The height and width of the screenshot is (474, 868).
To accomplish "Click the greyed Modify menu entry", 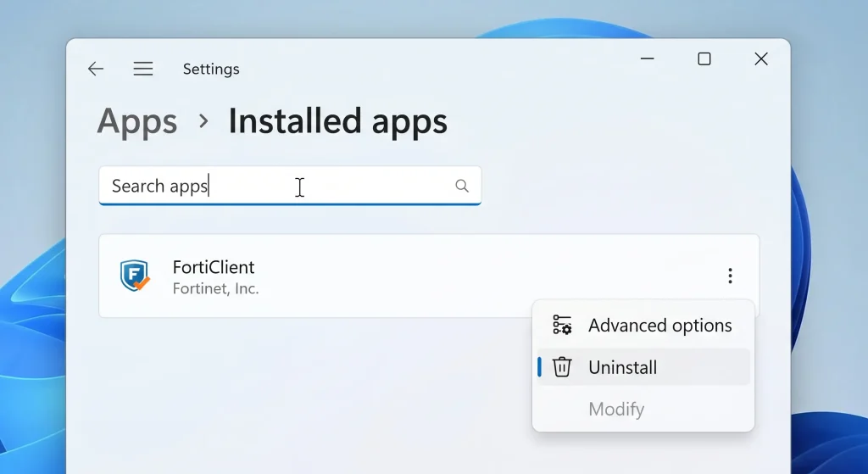I will tap(643, 410).
